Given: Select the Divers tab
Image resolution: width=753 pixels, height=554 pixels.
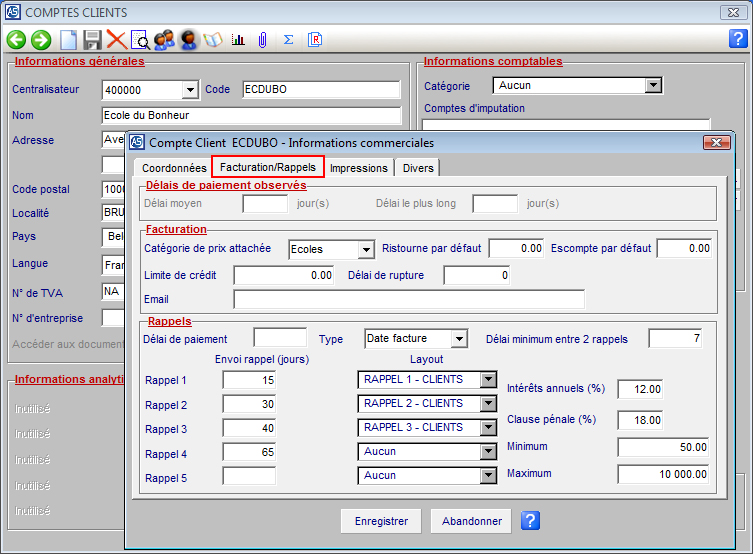Looking at the screenshot, I should click(418, 168).
